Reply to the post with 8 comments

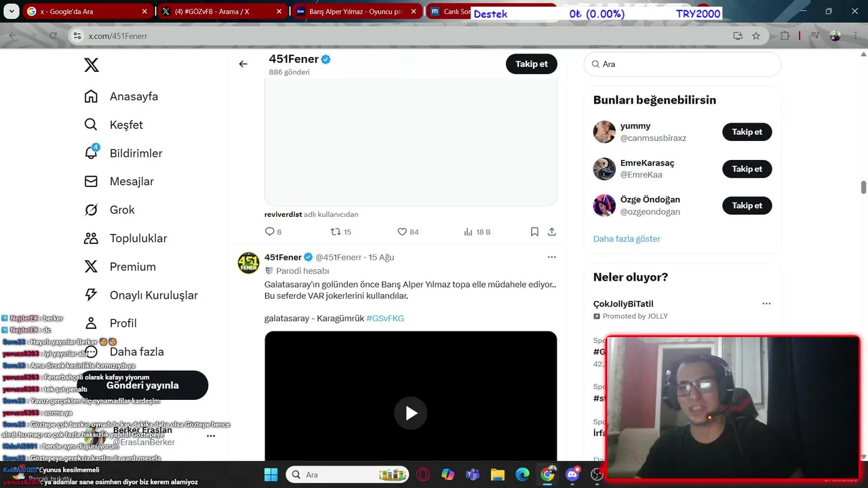point(273,232)
